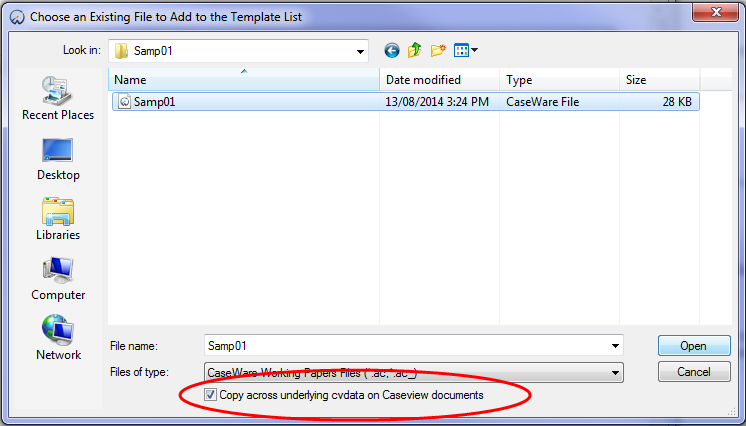The height and width of the screenshot is (426, 746).
Task: Go back using the blue arrow icon
Action: point(392,50)
